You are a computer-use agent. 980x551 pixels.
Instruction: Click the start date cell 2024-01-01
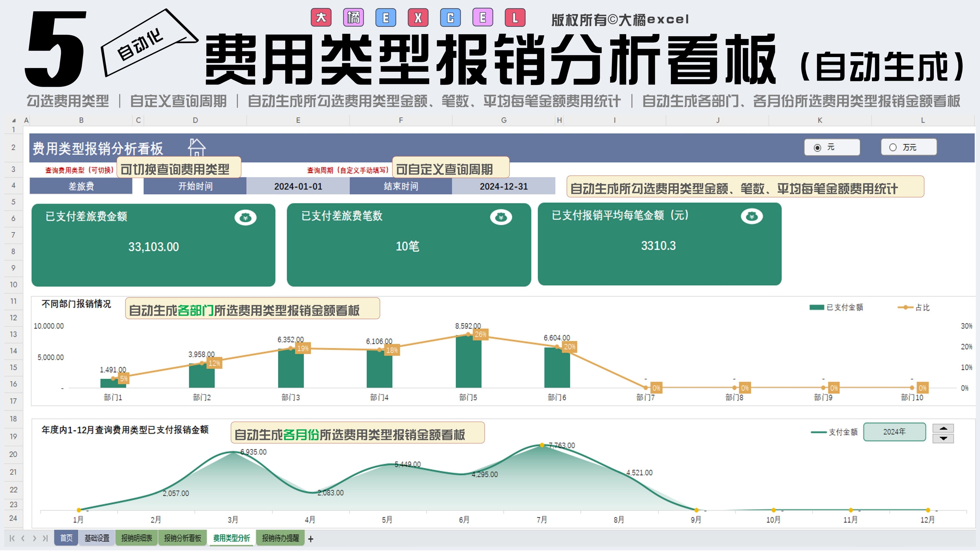click(x=298, y=186)
